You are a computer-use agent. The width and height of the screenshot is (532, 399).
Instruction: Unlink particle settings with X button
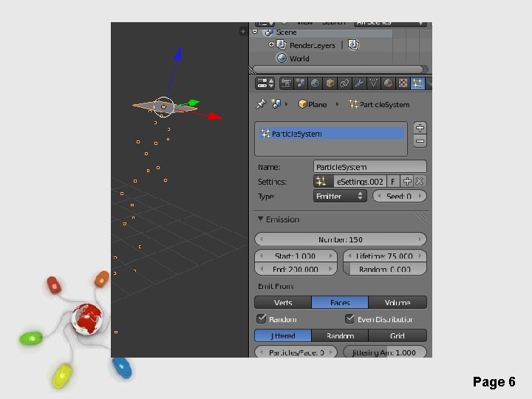[x=420, y=182]
